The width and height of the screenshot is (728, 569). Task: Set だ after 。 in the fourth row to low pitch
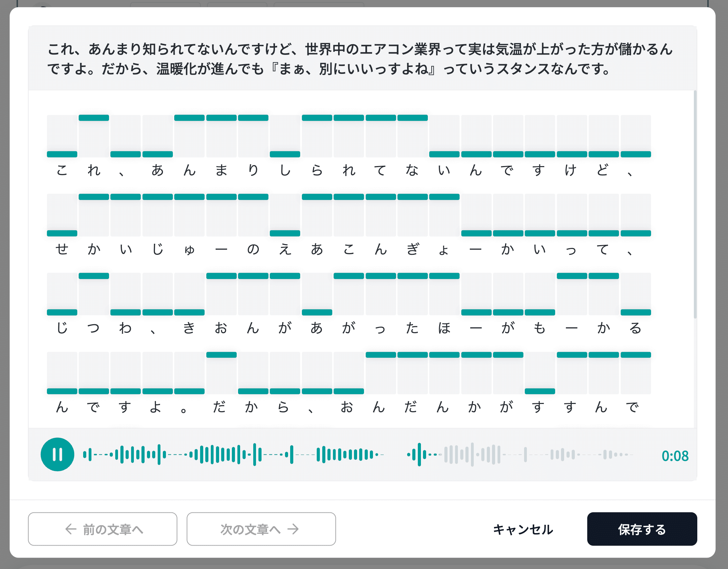221,391
